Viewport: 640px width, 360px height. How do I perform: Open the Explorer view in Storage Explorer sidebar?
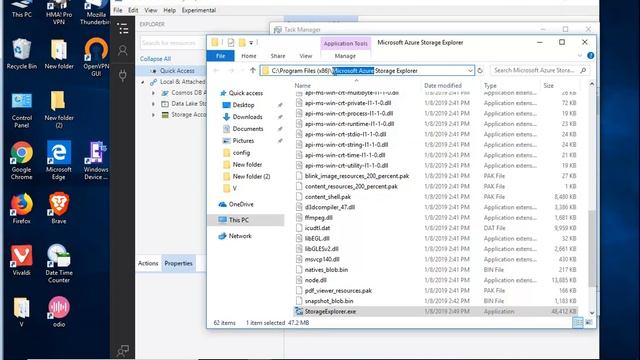122,29
